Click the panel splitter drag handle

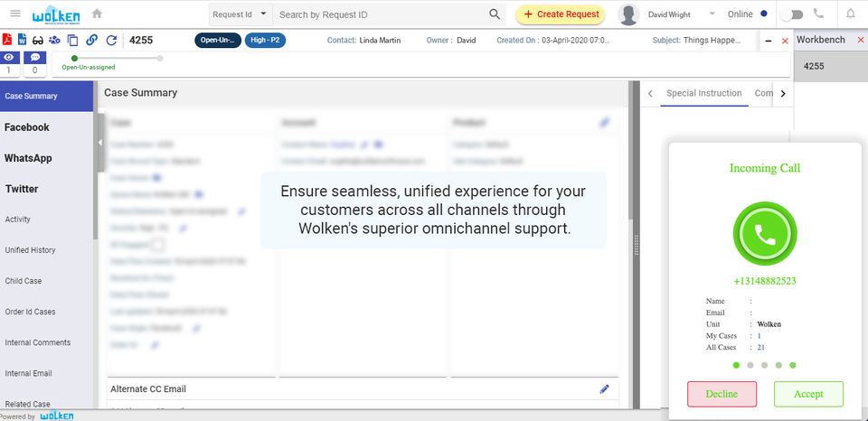637,244
